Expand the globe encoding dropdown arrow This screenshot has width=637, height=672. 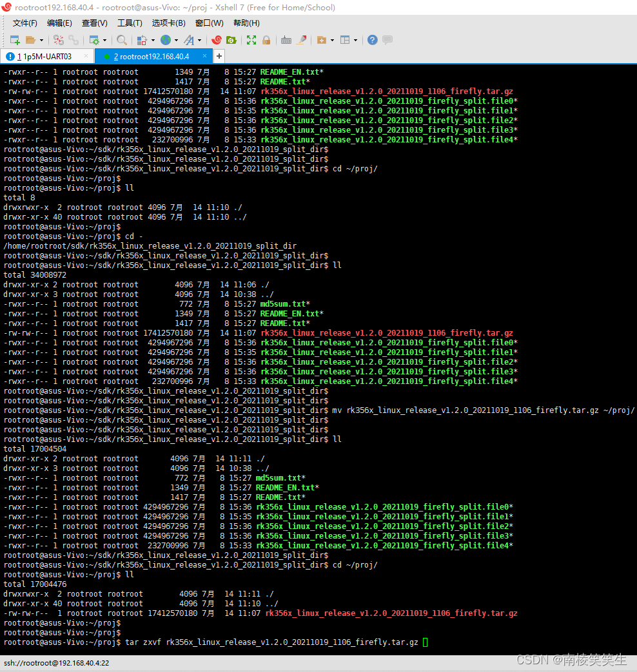tap(176, 41)
